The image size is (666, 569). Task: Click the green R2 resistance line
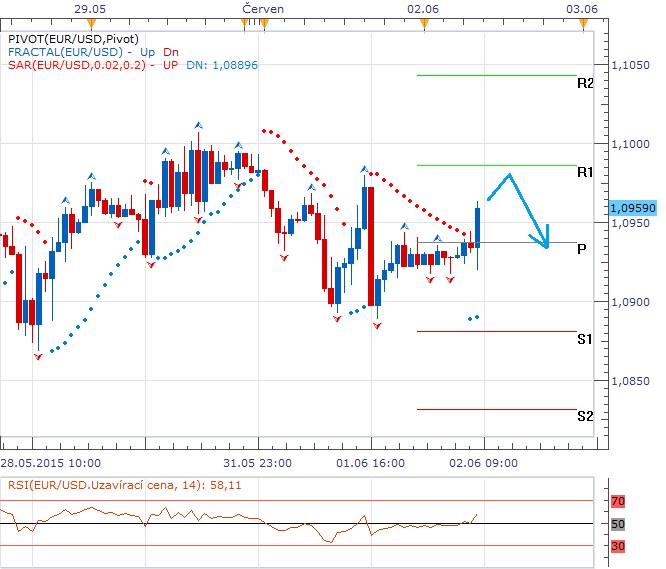pyautogui.click(x=495, y=75)
